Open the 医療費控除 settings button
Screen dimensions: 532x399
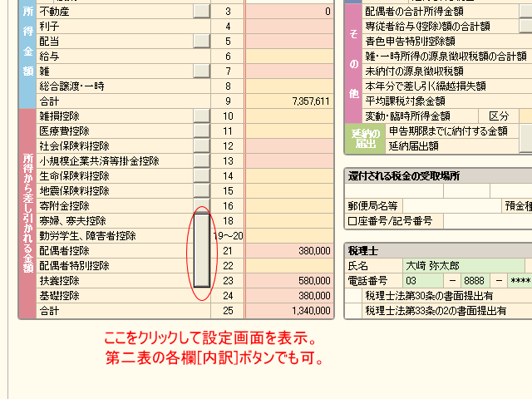[x=201, y=131]
